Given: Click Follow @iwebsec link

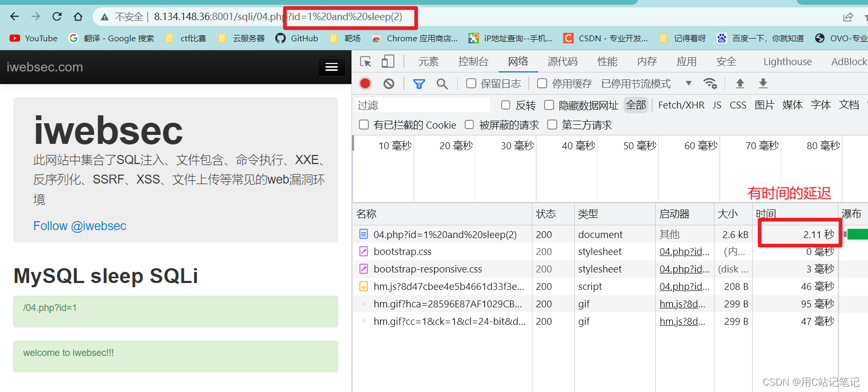Looking at the screenshot, I should coord(80,226).
